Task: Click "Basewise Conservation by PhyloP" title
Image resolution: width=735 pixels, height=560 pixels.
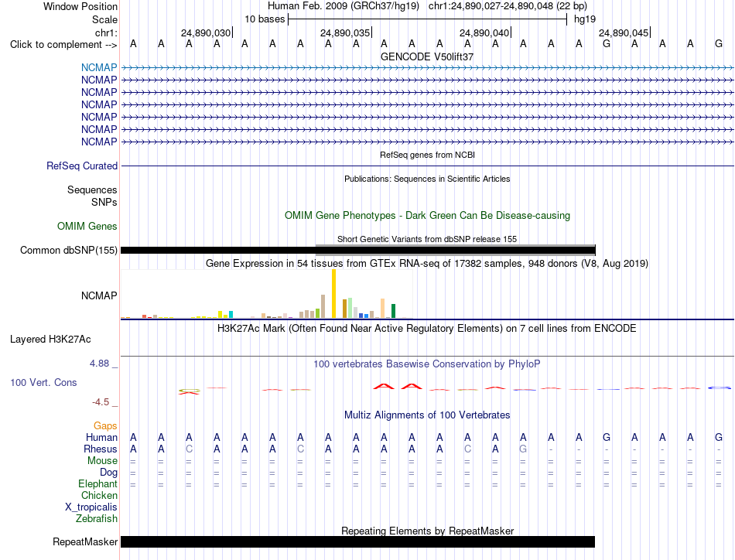Action: [427, 364]
